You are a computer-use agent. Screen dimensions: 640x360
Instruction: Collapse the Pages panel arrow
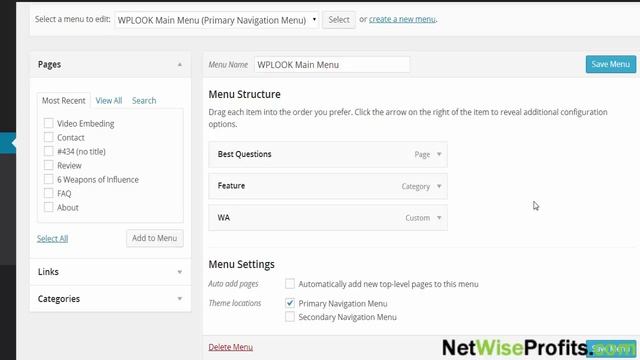point(180,64)
